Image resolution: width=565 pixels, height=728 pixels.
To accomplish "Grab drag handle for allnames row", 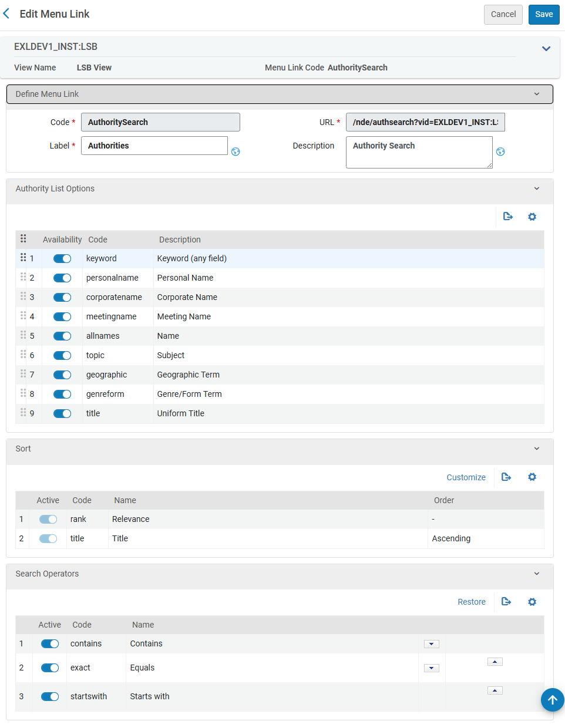I will point(23,335).
